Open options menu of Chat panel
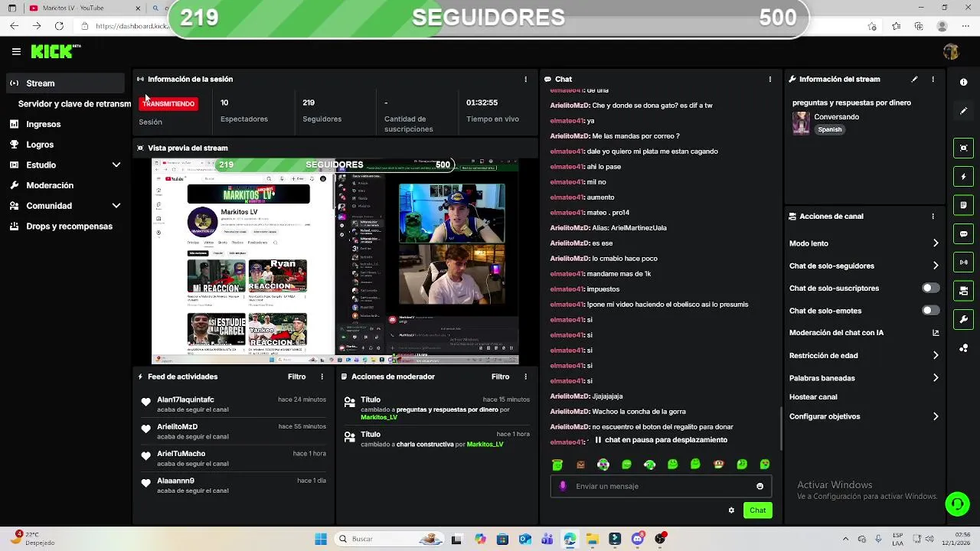Screen dimensions: 980x551 pyautogui.click(x=769, y=79)
